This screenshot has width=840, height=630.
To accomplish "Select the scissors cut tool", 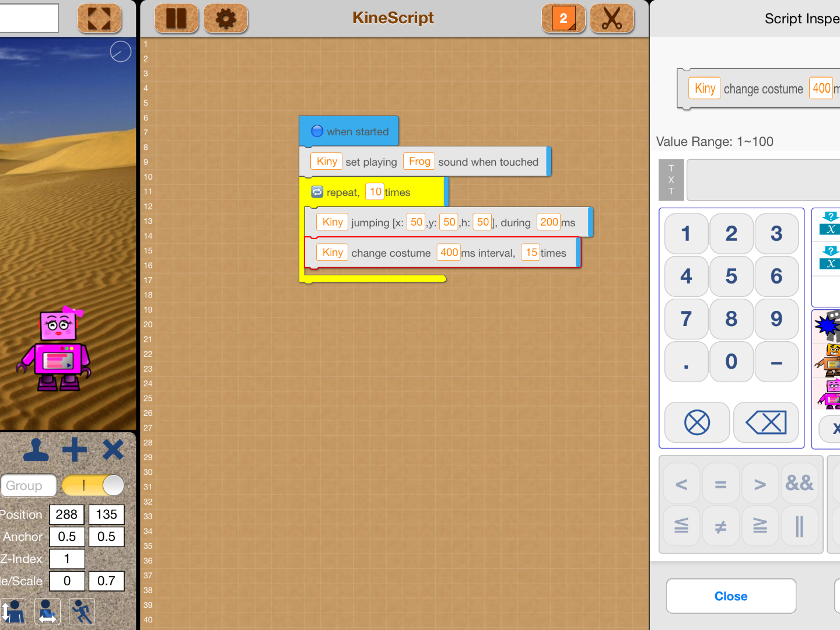I will pos(612,18).
